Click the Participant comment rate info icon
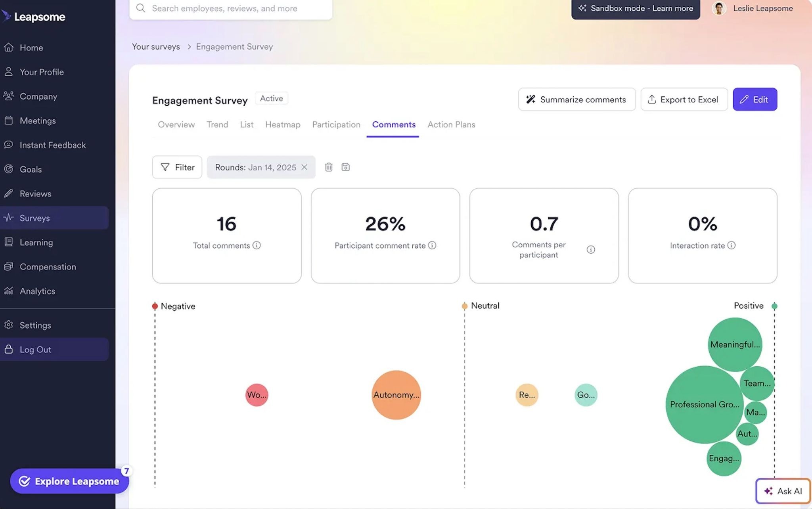Viewport: 812px width, 509px height. pos(432,245)
